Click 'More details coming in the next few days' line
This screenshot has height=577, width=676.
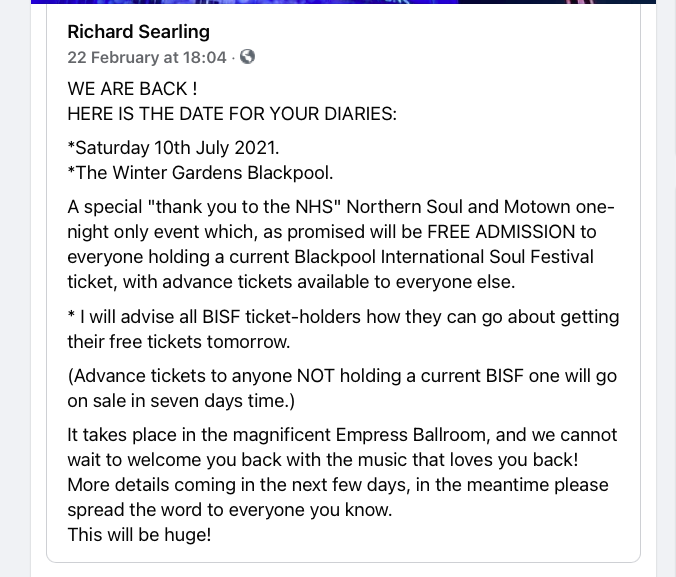point(238,485)
